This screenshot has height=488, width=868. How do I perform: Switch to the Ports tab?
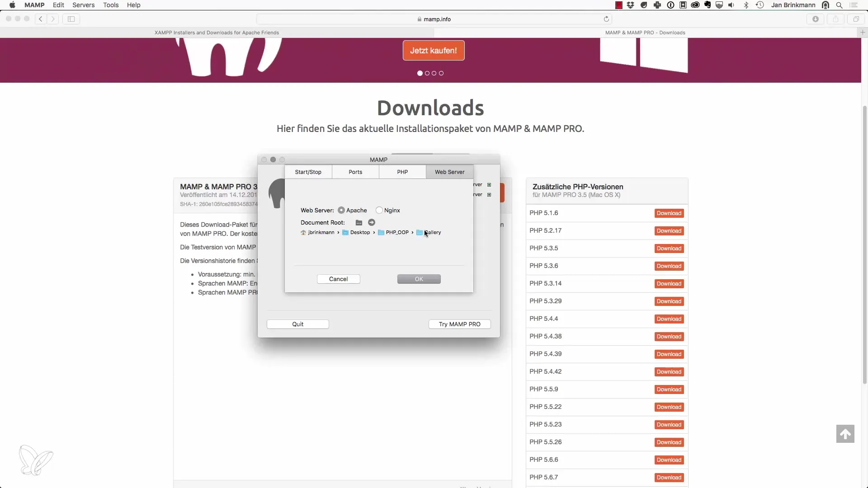click(x=355, y=172)
